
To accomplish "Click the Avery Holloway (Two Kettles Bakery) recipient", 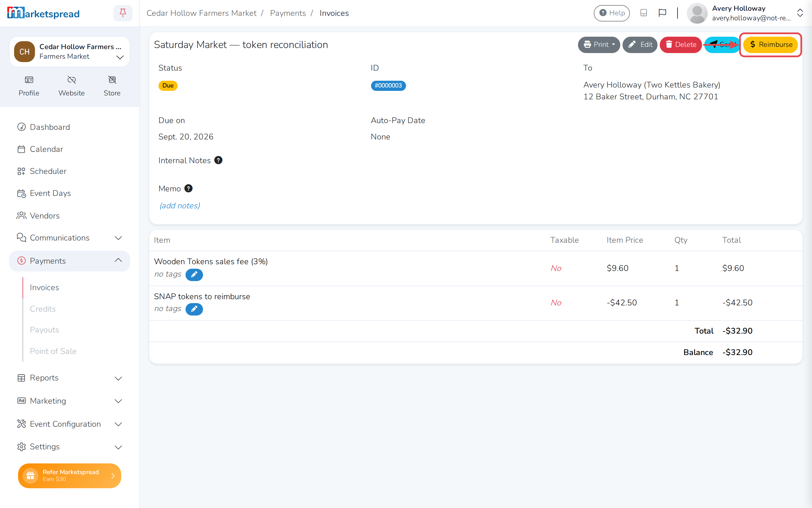I will tap(652, 85).
